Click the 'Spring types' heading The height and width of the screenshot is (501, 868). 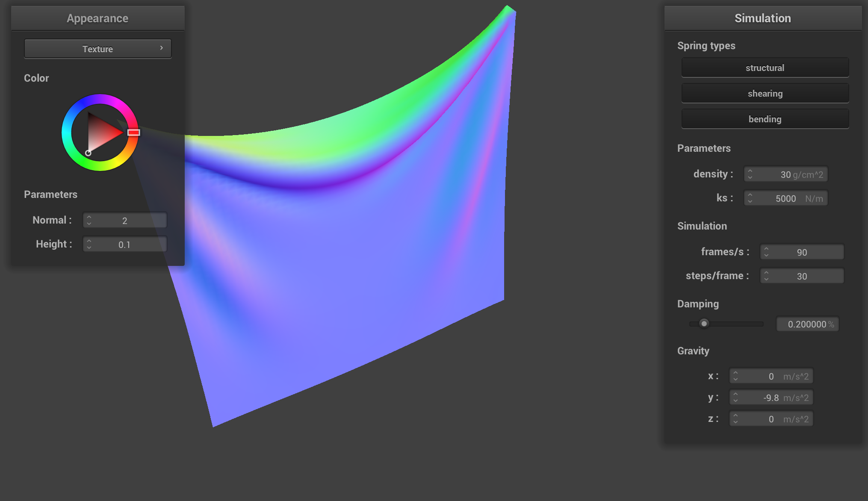(706, 45)
